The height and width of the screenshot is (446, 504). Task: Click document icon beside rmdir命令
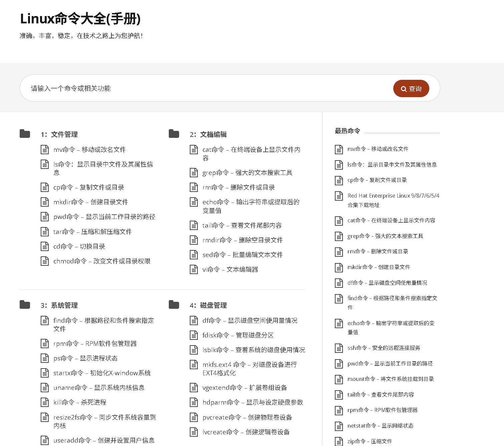(x=194, y=240)
